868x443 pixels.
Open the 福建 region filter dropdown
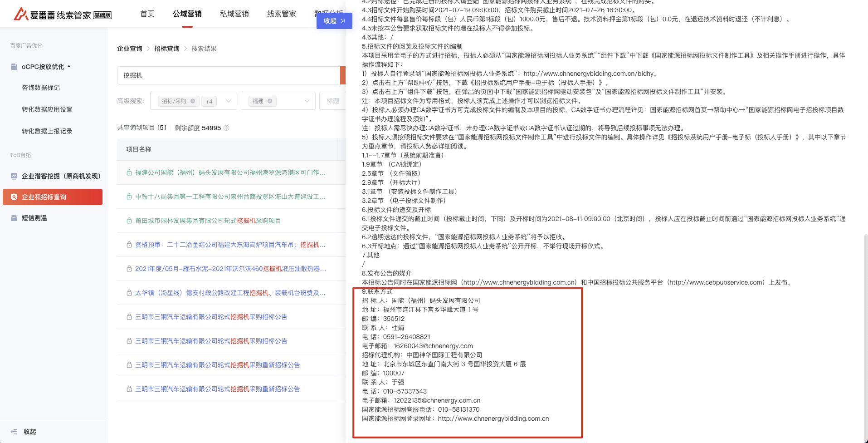click(307, 101)
